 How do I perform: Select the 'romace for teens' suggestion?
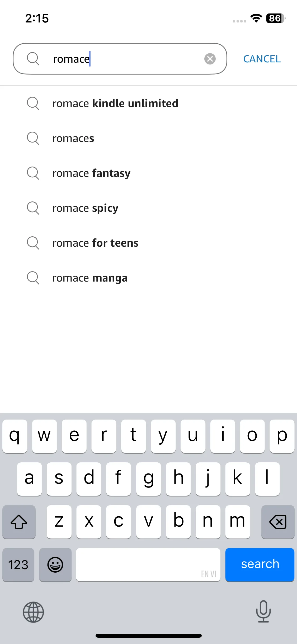[148, 243]
